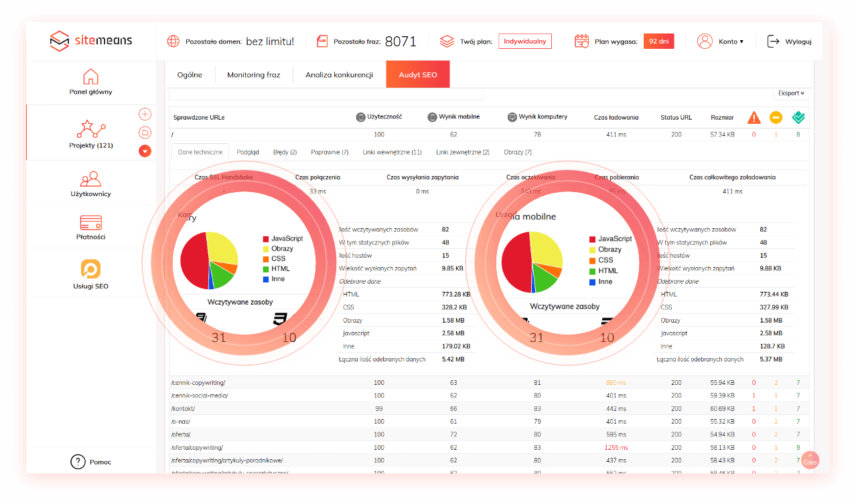Click the green checkmark column icon
The width and height of the screenshot is (856, 504).
click(798, 117)
